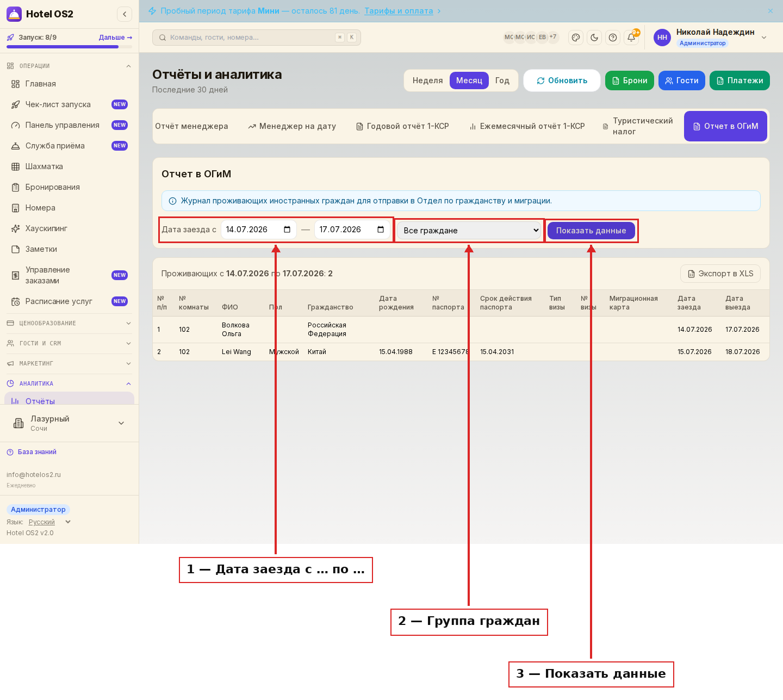This screenshot has width=783, height=700.
Task: Toggle dark mode moon icon
Action: (594, 38)
